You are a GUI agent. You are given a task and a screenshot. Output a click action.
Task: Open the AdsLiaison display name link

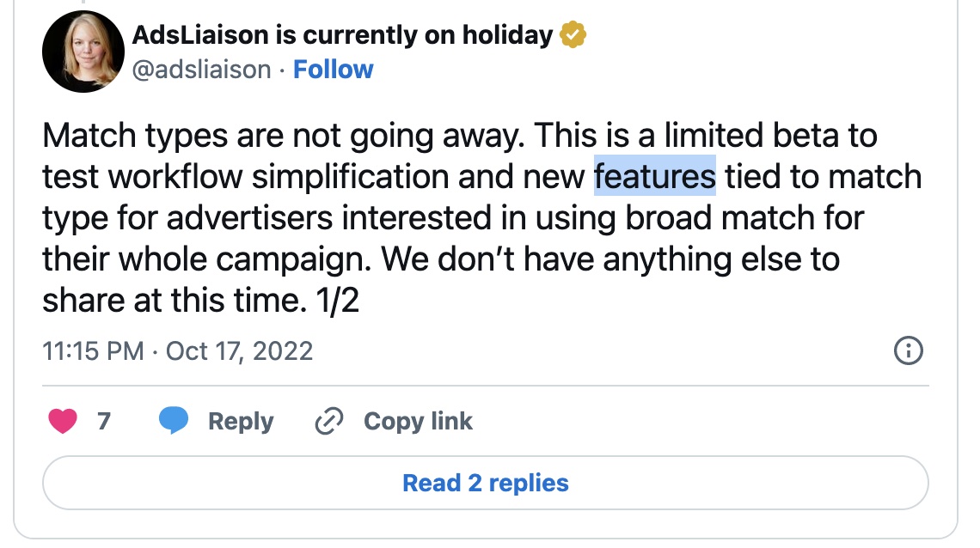(x=341, y=34)
